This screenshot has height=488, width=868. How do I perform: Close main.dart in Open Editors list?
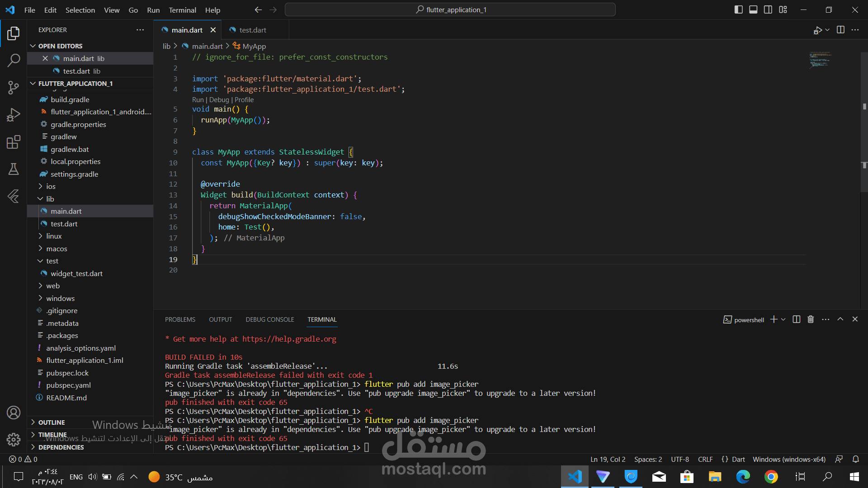pos(45,58)
